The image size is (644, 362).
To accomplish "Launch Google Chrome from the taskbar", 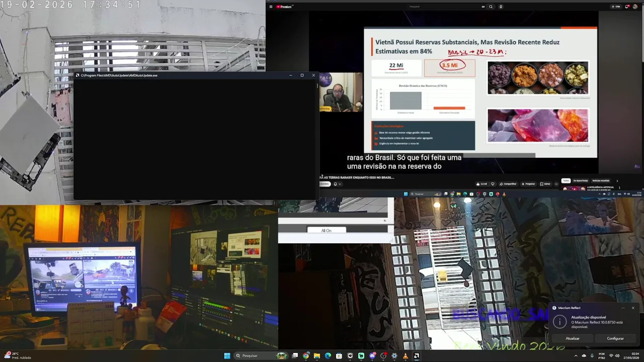I will [306, 356].
